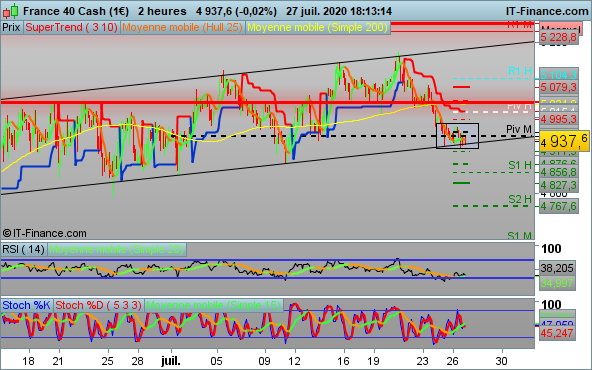Select the Stoch %D (5 3 3) label
Image resolution: width=592 pixels, height=370 pixels.
[99, 305]
